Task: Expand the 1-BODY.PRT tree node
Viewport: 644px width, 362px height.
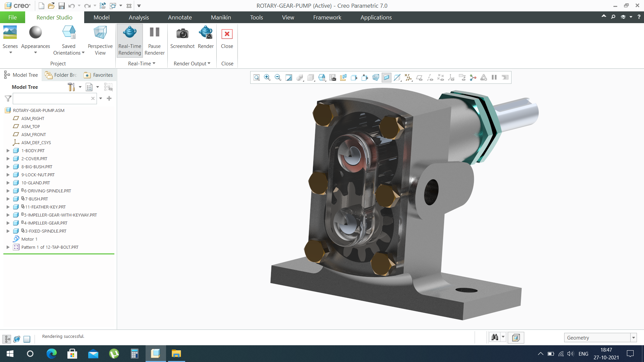Action: (8, 151)
